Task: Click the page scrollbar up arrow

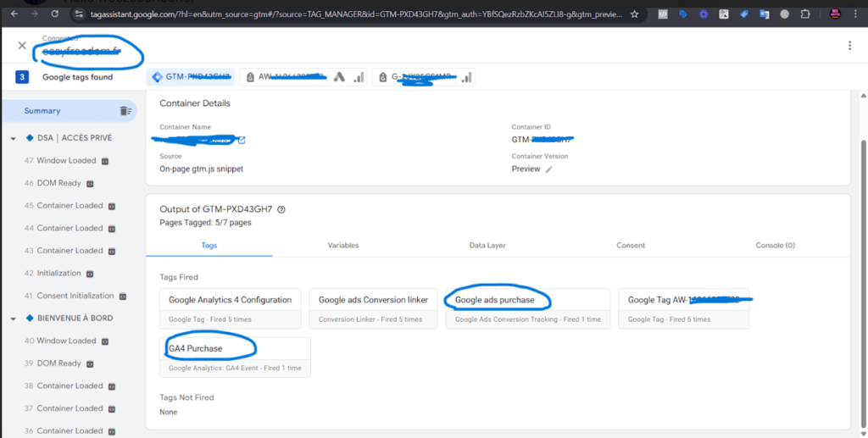Action: tap(862, 97)
